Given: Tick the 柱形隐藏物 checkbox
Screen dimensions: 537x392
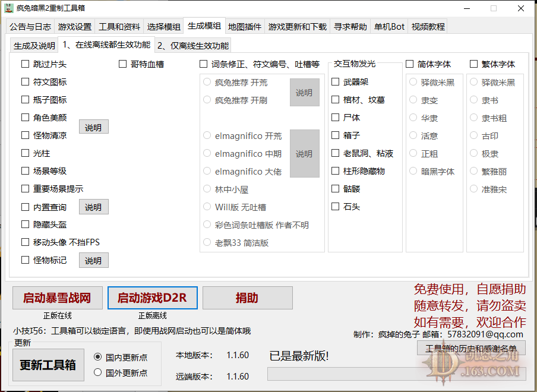Looking at the screenshot, I should [x=335, y=171].
